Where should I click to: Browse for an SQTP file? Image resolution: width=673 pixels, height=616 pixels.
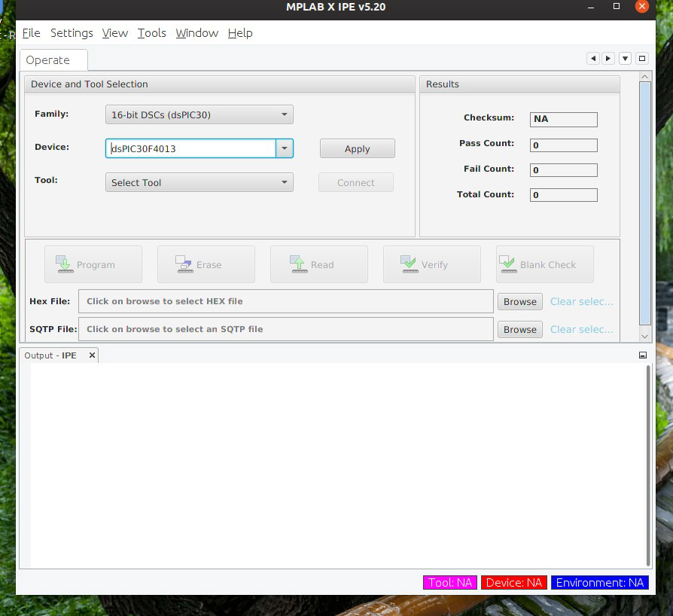tap(519, 329)
